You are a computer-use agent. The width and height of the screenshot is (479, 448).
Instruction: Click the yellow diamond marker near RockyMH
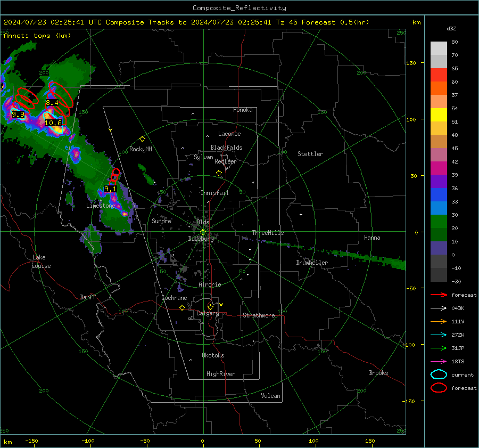142,139
